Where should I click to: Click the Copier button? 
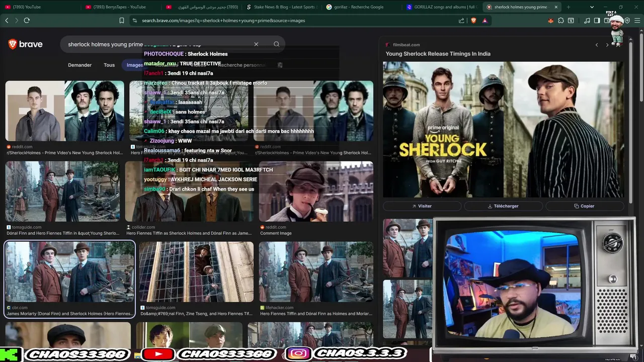(585, 206)
